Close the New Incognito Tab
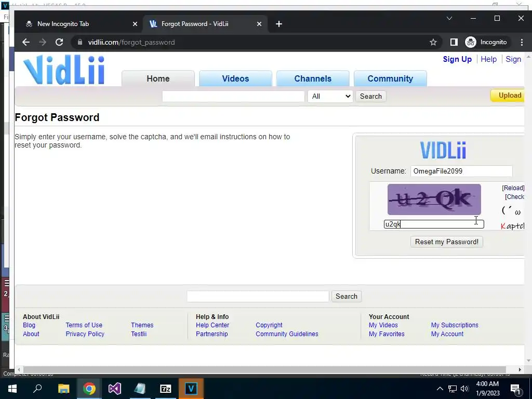The width and height of the screenshot is (532, 399). click(x=135, y=24)
